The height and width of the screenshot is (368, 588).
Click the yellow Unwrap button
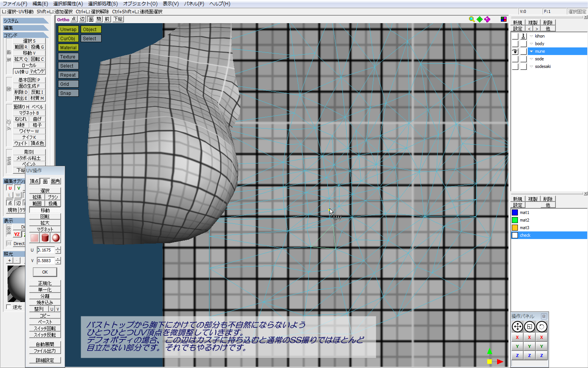point(68,29)
